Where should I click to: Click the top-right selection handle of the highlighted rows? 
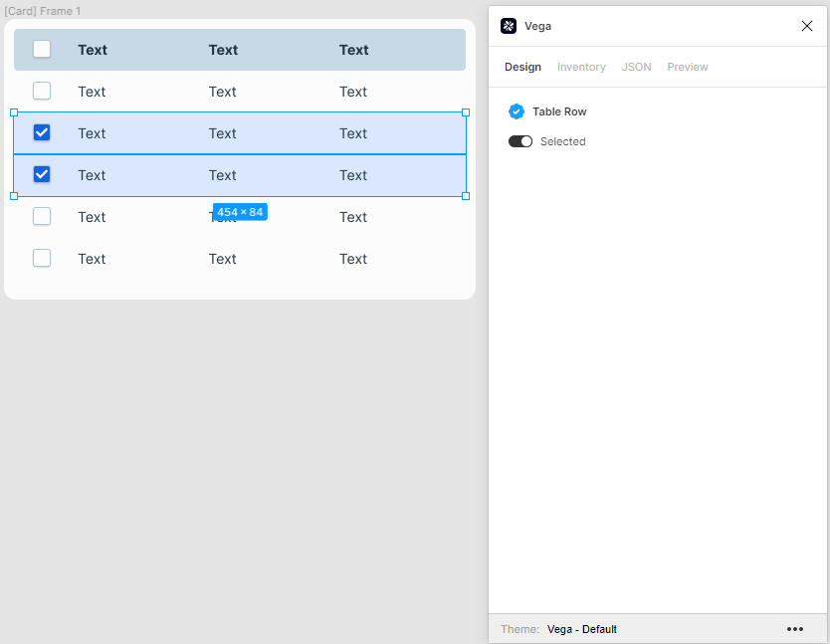(466, 112)
